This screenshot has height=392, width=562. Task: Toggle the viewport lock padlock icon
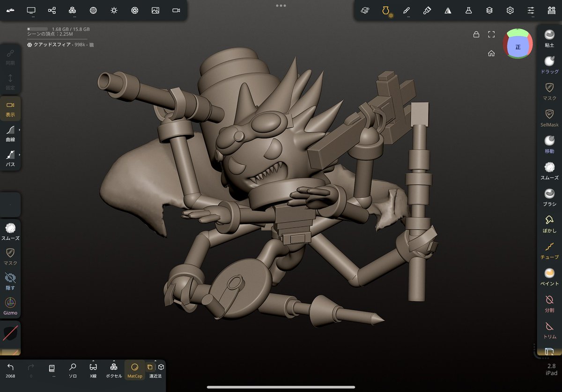476,34
